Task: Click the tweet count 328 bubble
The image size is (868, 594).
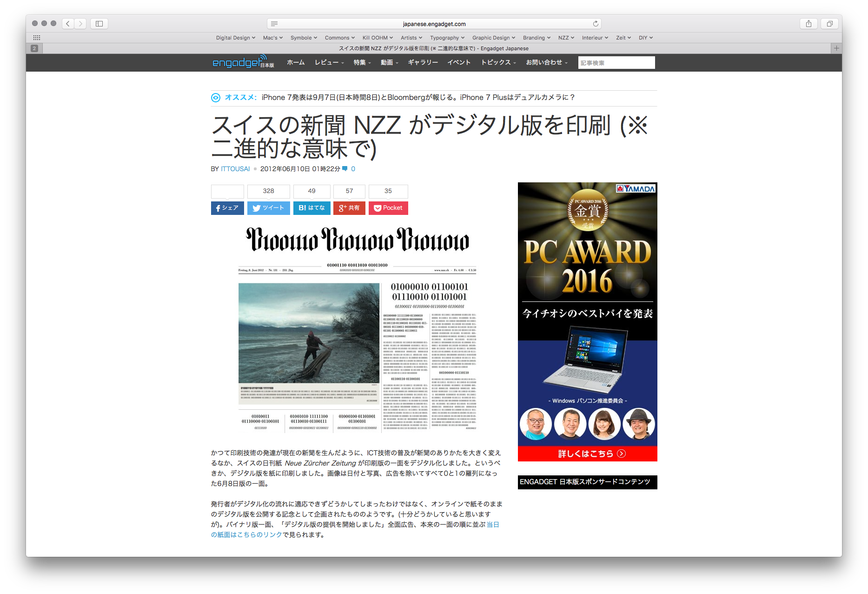Action: (268, 191)
